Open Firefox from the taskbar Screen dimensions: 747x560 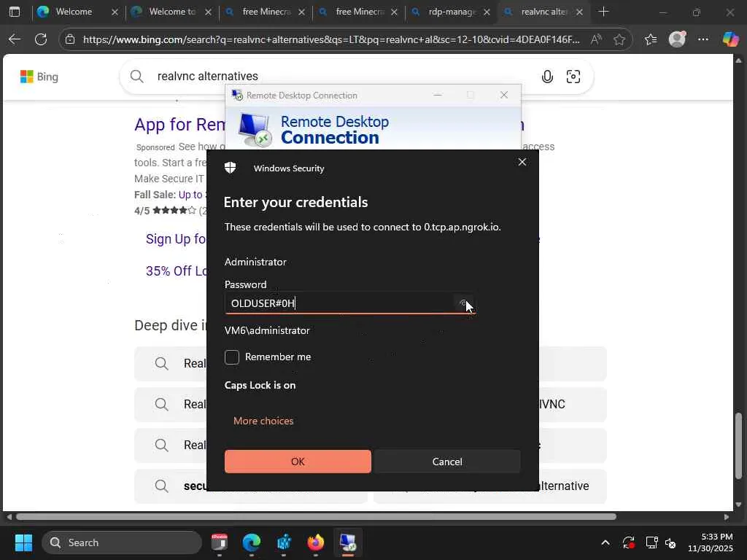(x=315, y=542)
